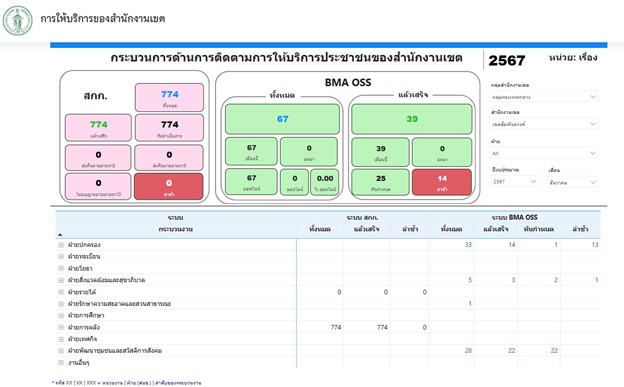Expand the ฝ่ายปกครอง row with its plus icon
Viewport: 624px width, 387px height.
61,245
